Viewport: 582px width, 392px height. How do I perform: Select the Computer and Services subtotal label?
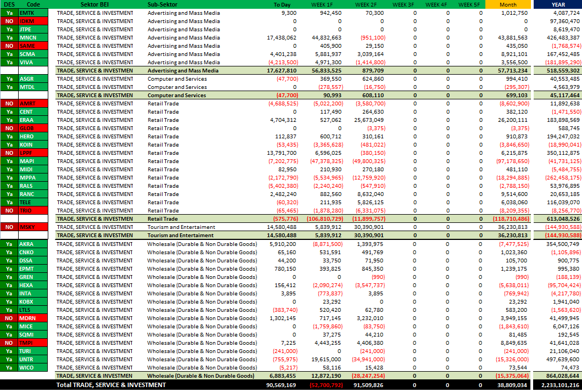pyautogui.click(x=177, y=95)
